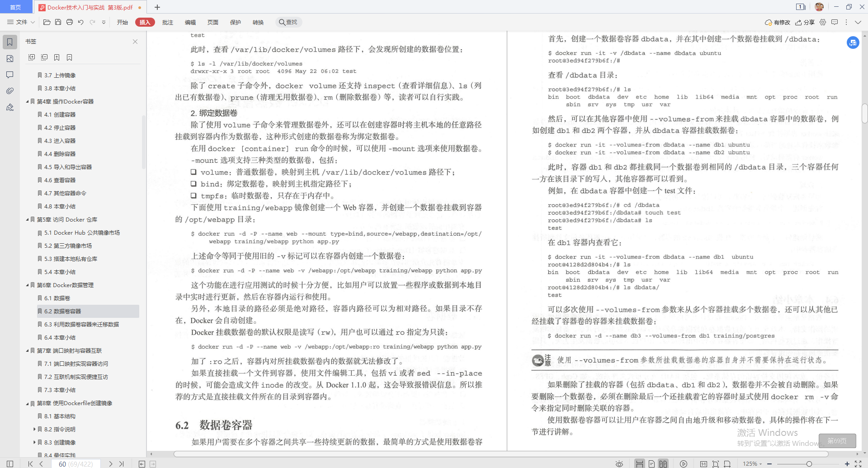Open the attachments paperclip panel icon

9,91
